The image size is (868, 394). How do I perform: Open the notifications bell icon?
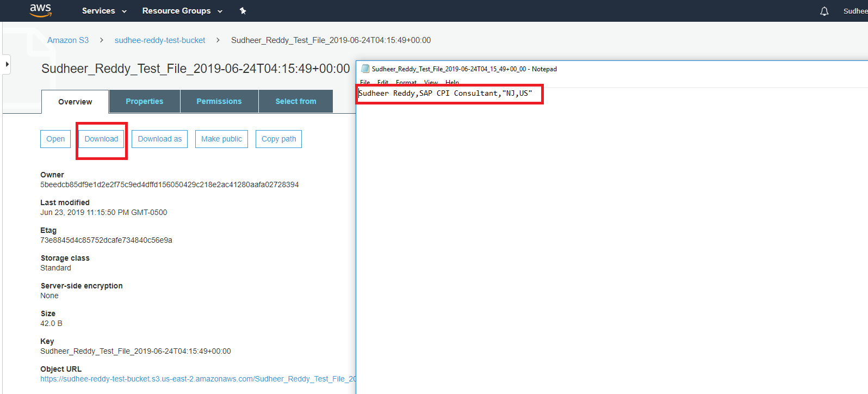pyautogui.click(x=824, y=11)
